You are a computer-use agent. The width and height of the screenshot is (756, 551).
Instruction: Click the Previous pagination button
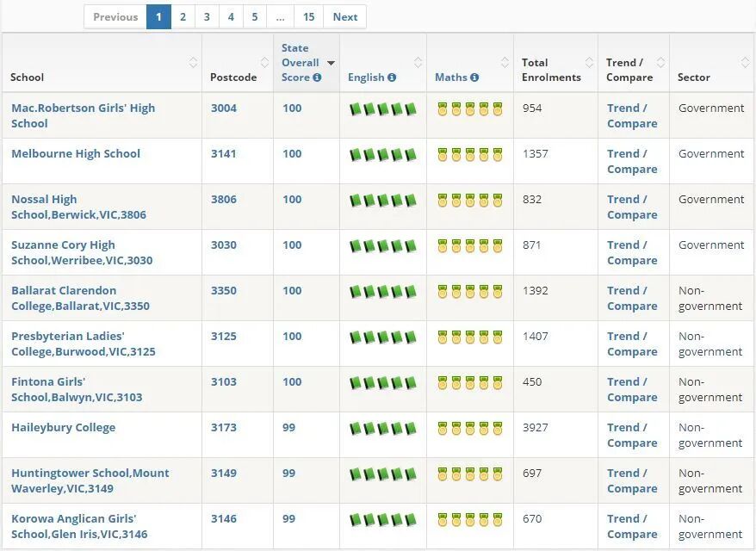[x=115, y=17]
